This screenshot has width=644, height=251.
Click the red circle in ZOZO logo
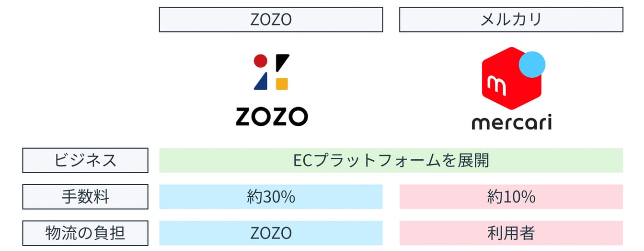click(x=260, y=61)
